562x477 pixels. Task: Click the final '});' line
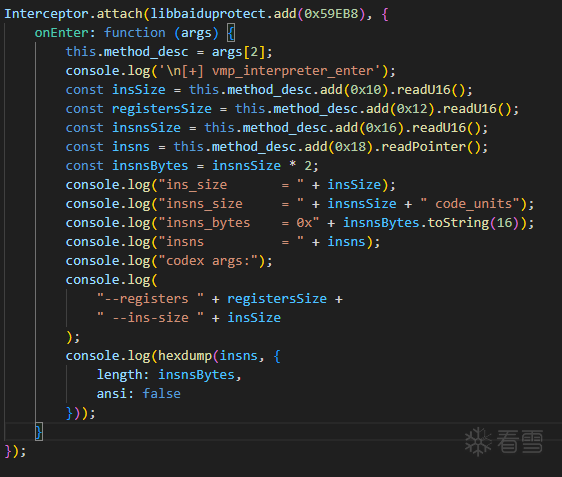(x=15, y=451)
